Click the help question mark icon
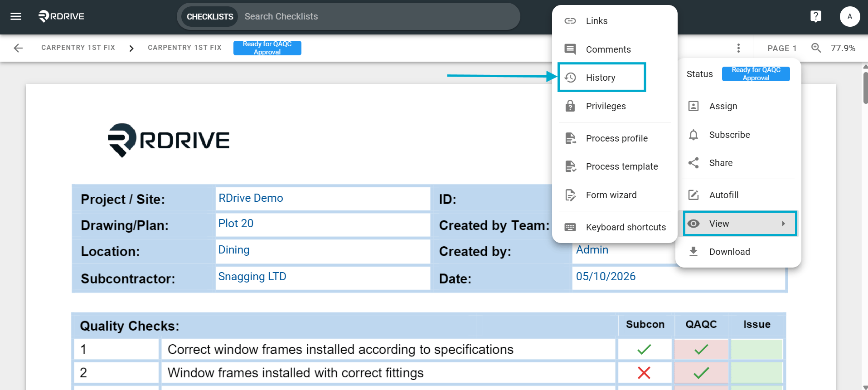The width and height of the screenshot is (868, 390). click(816, 16)
